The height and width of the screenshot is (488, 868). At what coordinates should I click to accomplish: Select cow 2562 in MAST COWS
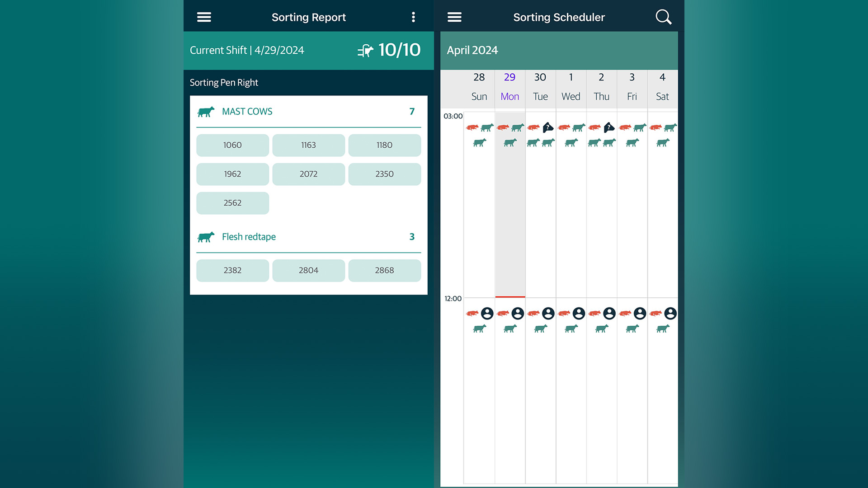point(232,203)
